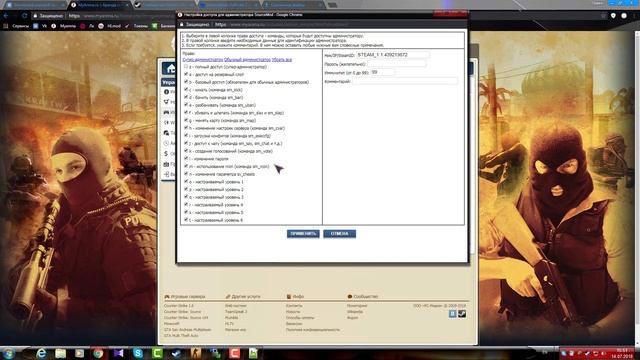This screenshot has height=360, width=640.
Task: Open 'GTA San Andreas Multiplayer' footer link
Action: [187, 329]
